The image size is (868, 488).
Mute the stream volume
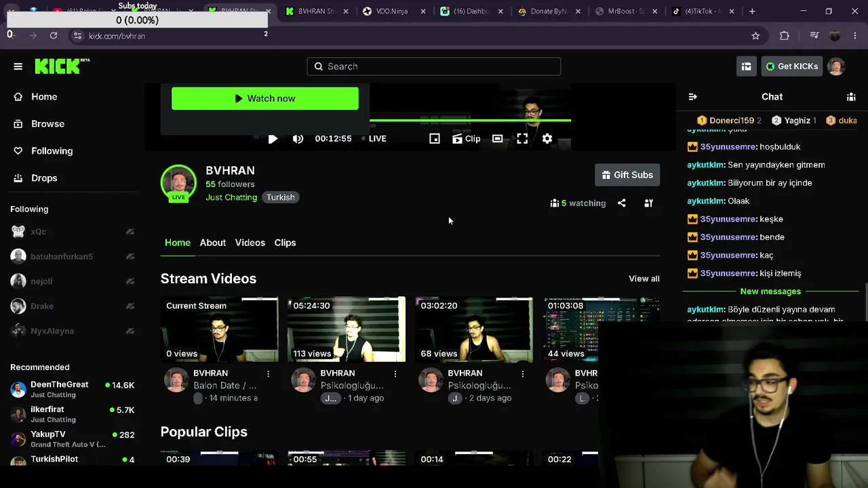[x=298, y=138]
